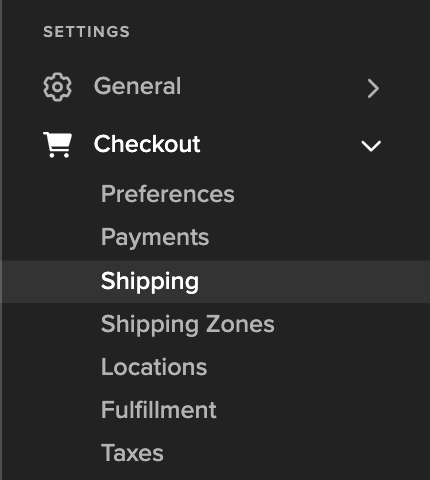This screenshot has width=430, height=480.
Task: Open the Fulfillment settings page
Action: 159,410
